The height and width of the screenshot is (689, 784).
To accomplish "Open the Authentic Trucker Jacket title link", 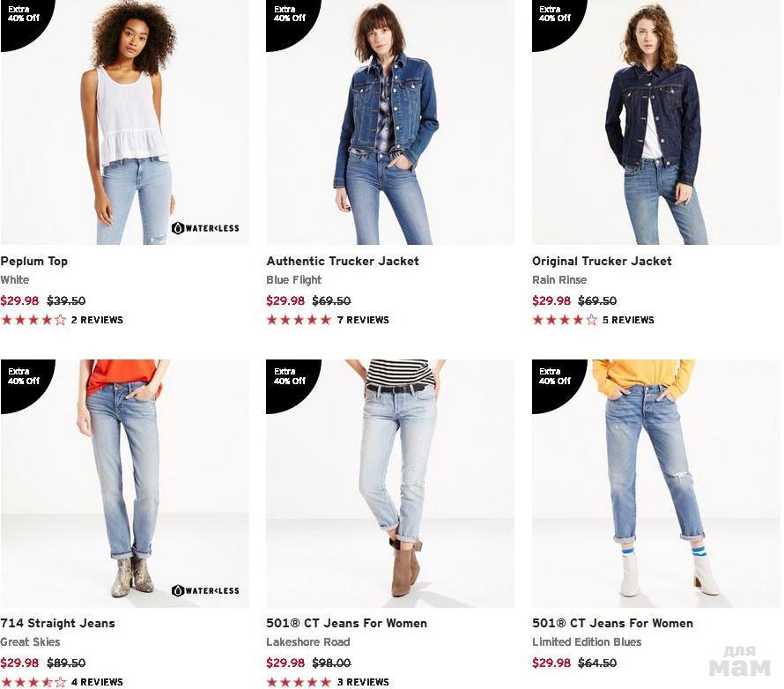I will click(x=343, y=261).
